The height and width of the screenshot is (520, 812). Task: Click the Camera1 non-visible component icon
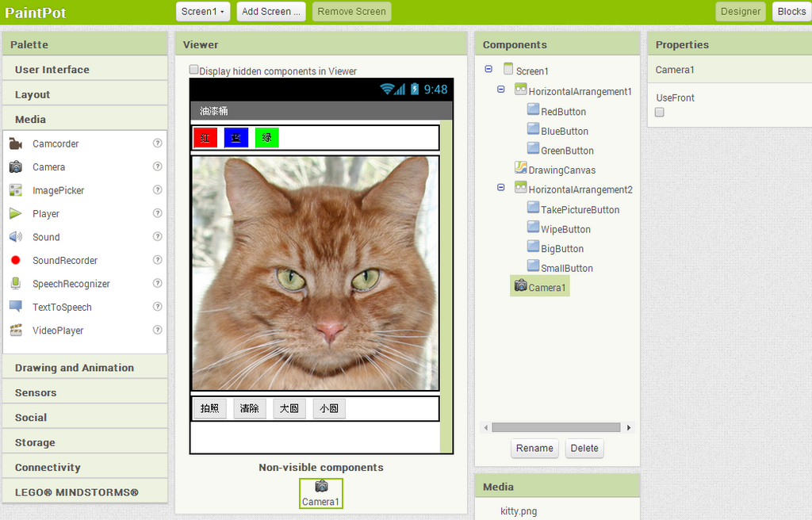click(x=321, y=487)
